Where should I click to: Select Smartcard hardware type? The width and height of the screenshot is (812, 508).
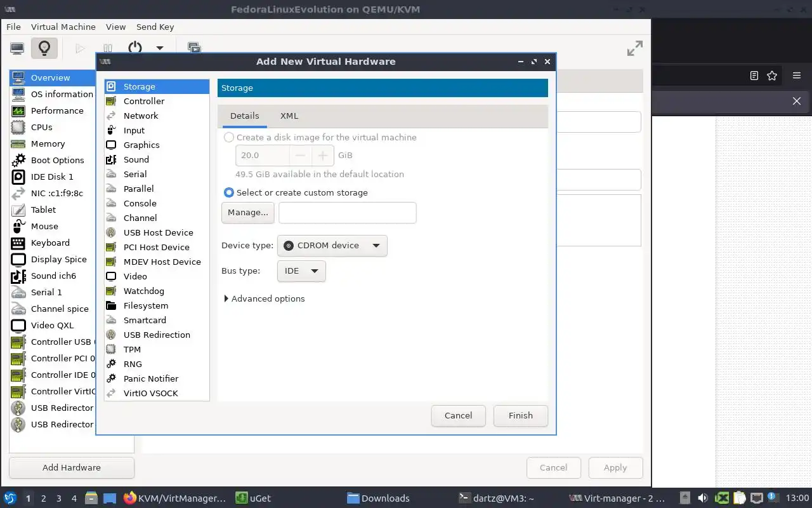pos(157,320)
